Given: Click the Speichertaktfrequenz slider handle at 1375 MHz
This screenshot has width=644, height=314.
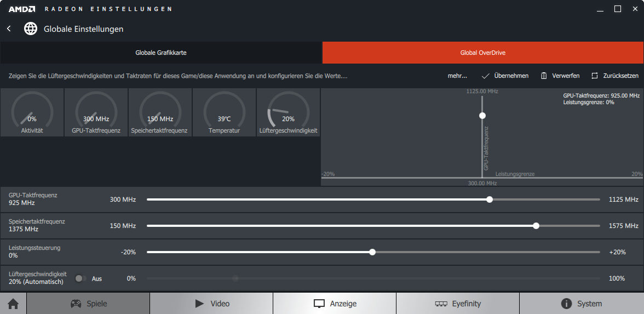Looking at the screenshot, I should click(536, 226).
